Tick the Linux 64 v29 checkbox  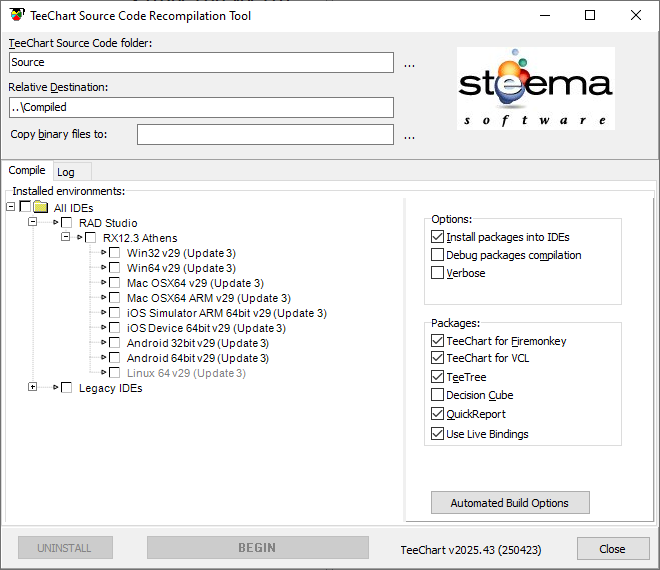click(x=114, y=373)
